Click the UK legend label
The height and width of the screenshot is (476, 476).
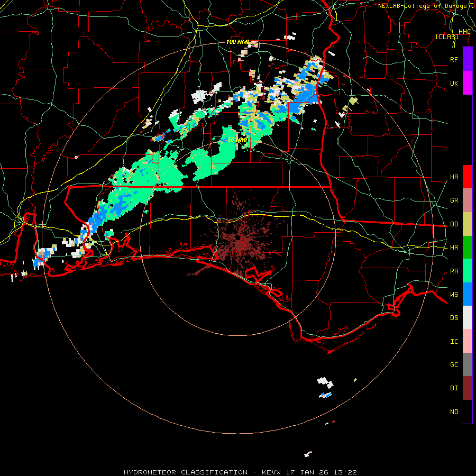click(x=454, y=83)
